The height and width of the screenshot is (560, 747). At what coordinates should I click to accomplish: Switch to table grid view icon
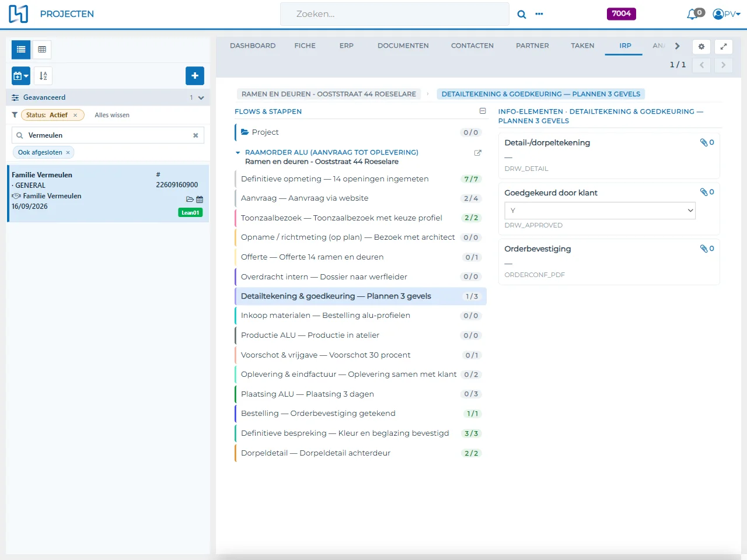tap(42, 50)
